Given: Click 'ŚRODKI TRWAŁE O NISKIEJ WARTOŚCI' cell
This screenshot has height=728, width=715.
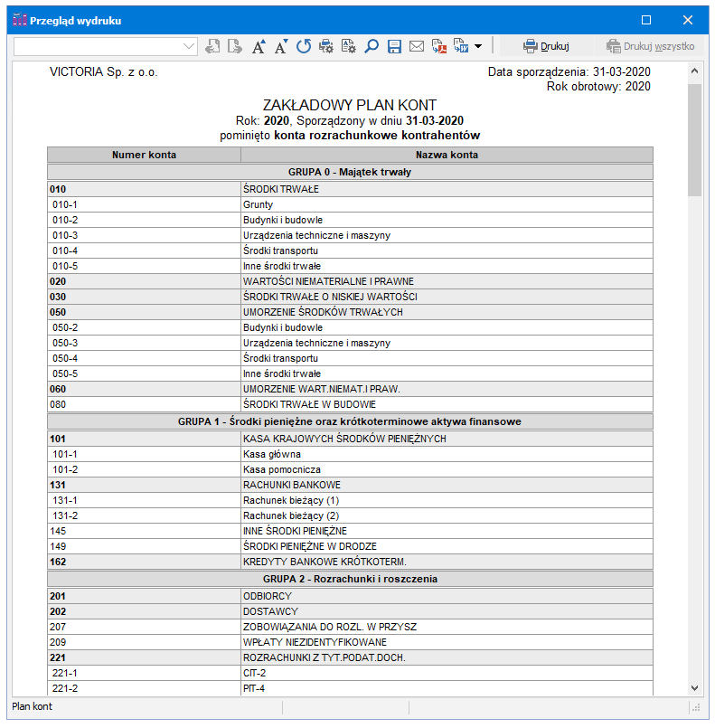Looking at the screenshot, I should click(447, 297).
